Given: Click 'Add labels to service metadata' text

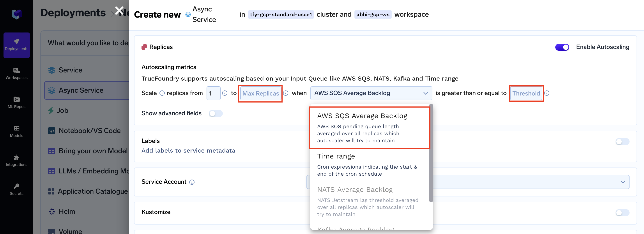Looking at the screenshot, I should point(188,151).
